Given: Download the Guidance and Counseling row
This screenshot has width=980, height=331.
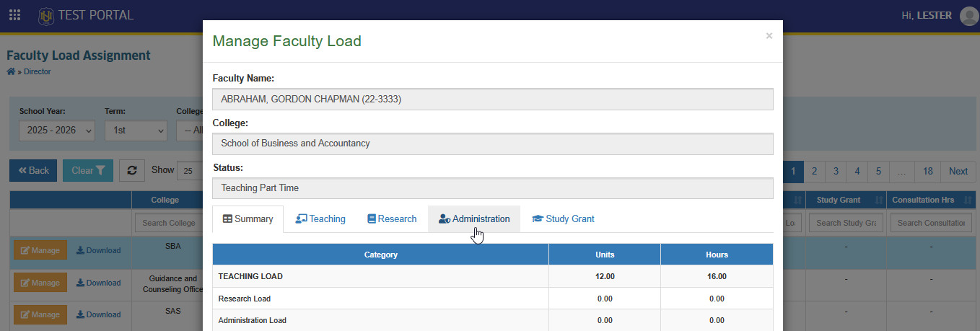Looking at the screenshot, I should point(99,283).
